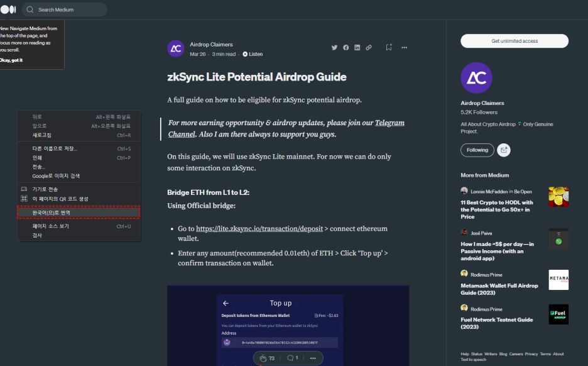Open Fuel airdrop article thumbnail

point(558,314)
